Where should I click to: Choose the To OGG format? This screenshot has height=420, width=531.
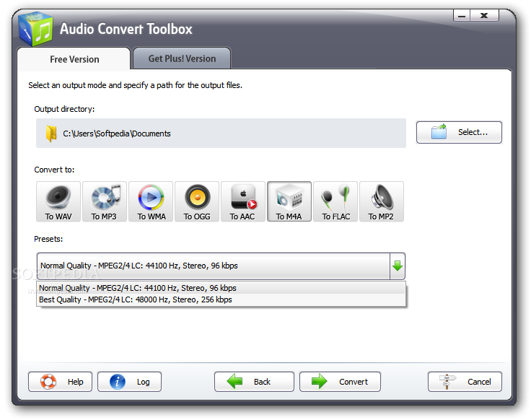point(197,201)
